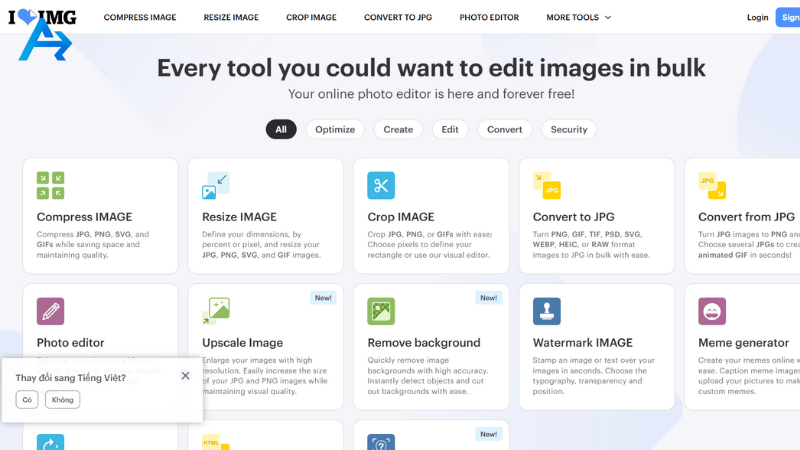Click the Remove background icon
Screen dimensions: 800x450
381,311
